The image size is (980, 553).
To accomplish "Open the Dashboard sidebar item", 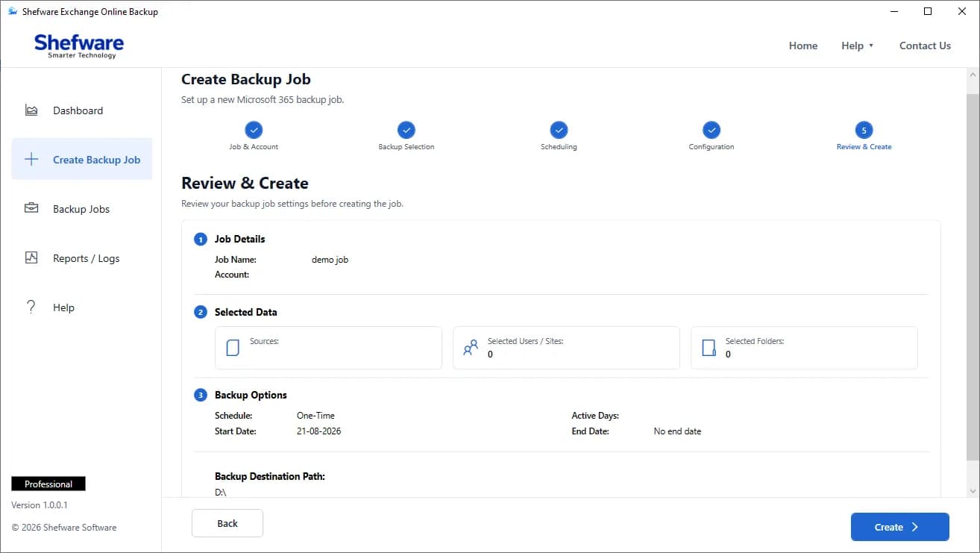I will click(x=82, y=110).
